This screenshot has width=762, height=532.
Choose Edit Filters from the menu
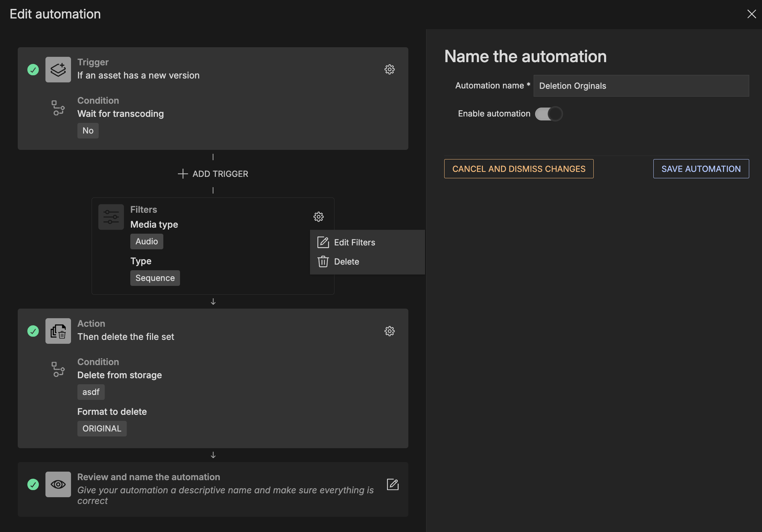(354, 243)
